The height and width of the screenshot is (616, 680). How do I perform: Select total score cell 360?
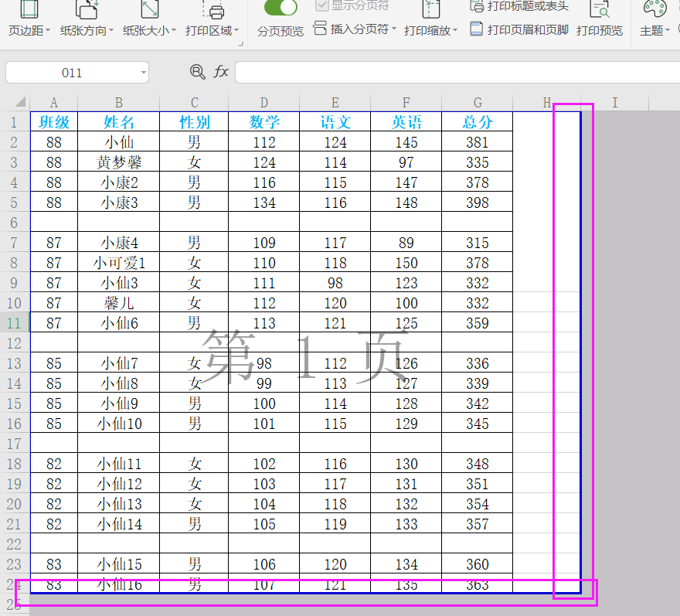pos(477,564)
